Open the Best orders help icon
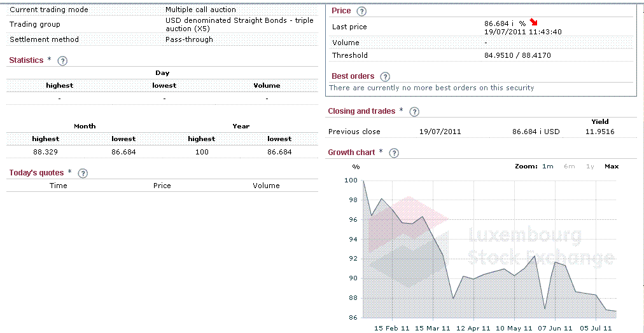The width and height of the screenshot is (644, 333). pyautogui.click(x=385, y=77)
